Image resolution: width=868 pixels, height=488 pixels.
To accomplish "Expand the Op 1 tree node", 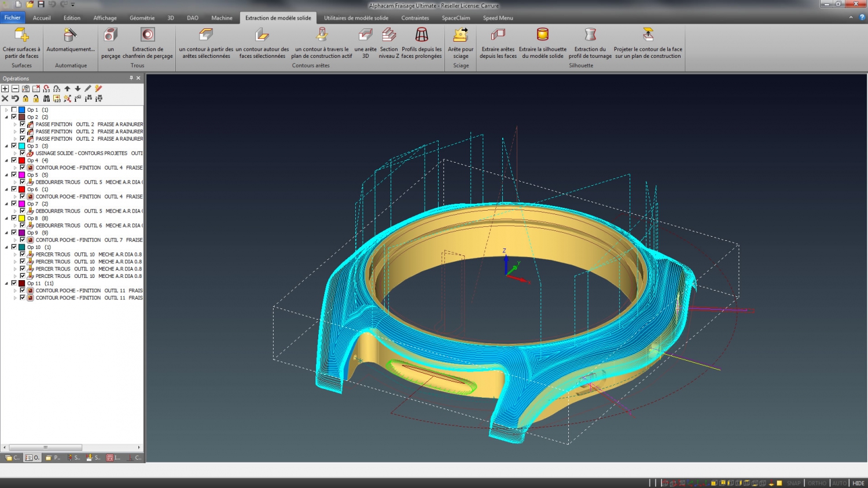I will point(7,110).
